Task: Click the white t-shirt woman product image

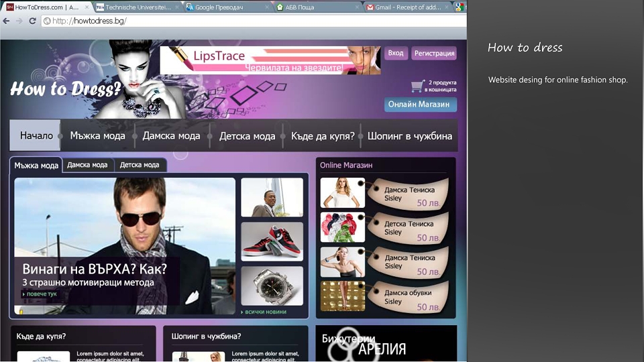Action: pos(343,192)
